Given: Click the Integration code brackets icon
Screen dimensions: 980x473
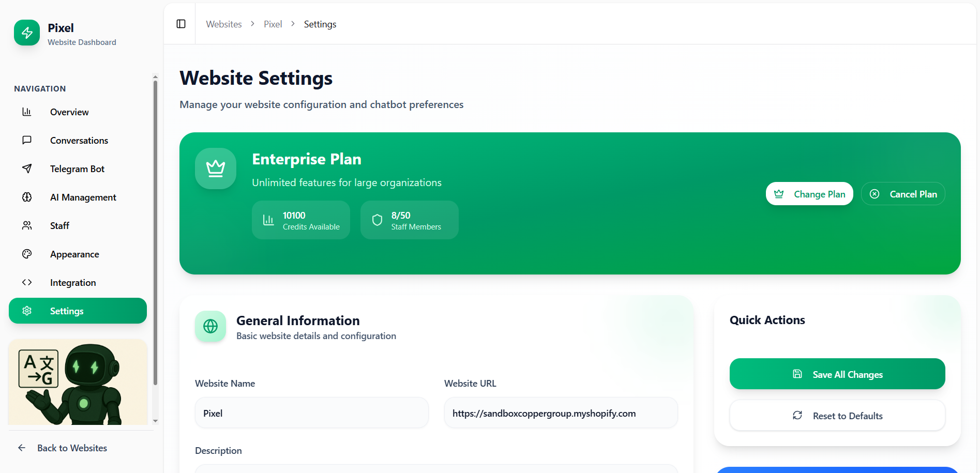Looking at the screenshot, I should [27, 282].
